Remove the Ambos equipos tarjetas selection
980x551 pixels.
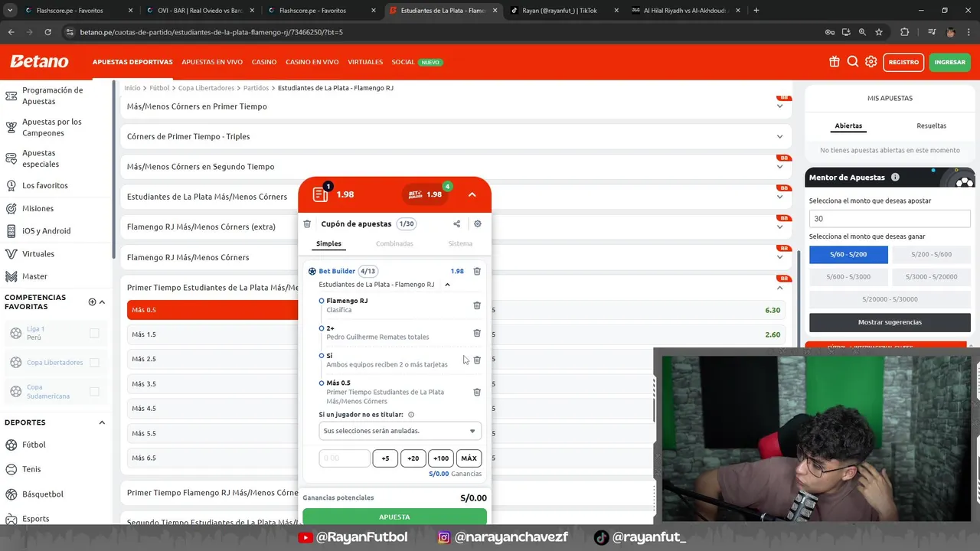tap(477, 360)
